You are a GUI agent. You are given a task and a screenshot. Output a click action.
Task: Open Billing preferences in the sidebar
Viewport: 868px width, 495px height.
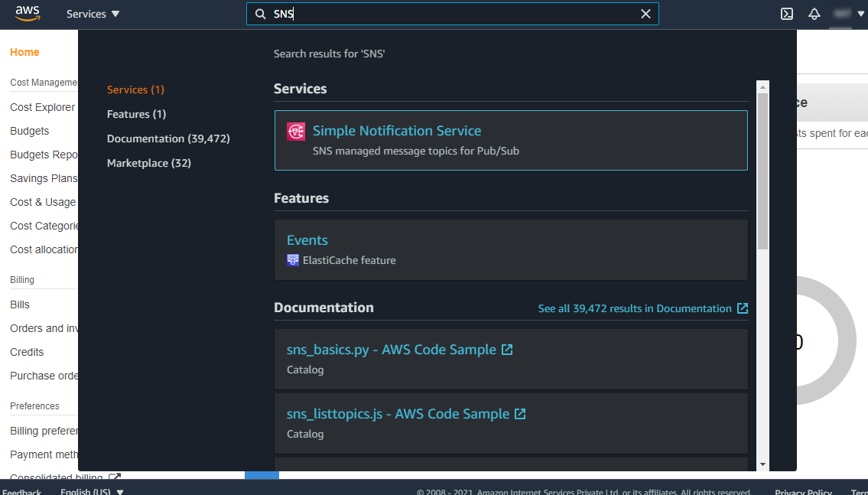pyautogui.click(x=44, y=431)
